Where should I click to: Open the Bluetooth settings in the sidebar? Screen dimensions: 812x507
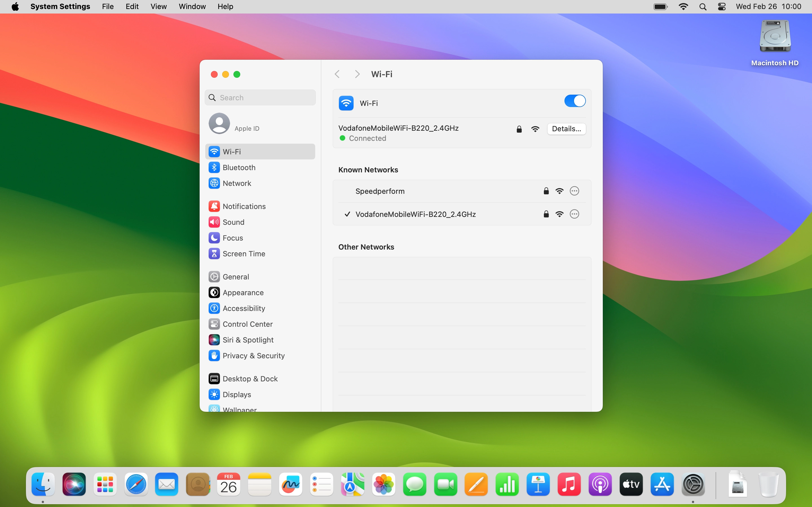(x=239, y=167)
